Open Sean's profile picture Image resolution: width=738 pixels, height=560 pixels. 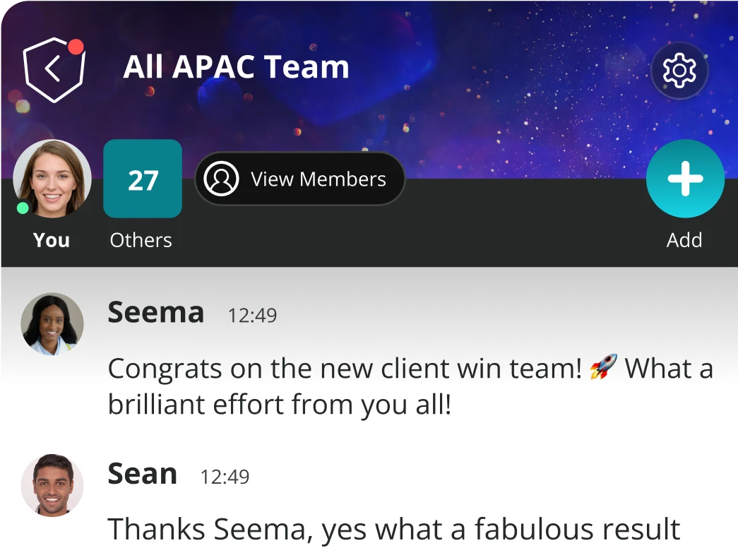click(x=52, y=485)
